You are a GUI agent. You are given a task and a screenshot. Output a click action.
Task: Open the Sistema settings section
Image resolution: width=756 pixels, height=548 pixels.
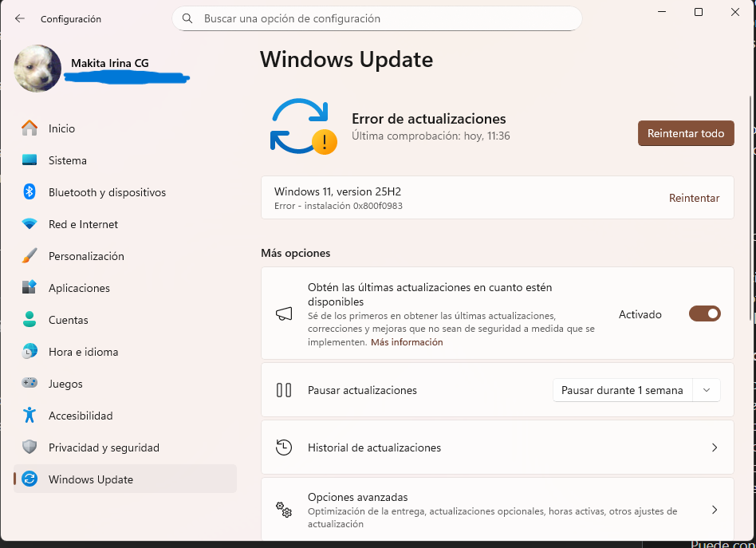pos(125,160)
